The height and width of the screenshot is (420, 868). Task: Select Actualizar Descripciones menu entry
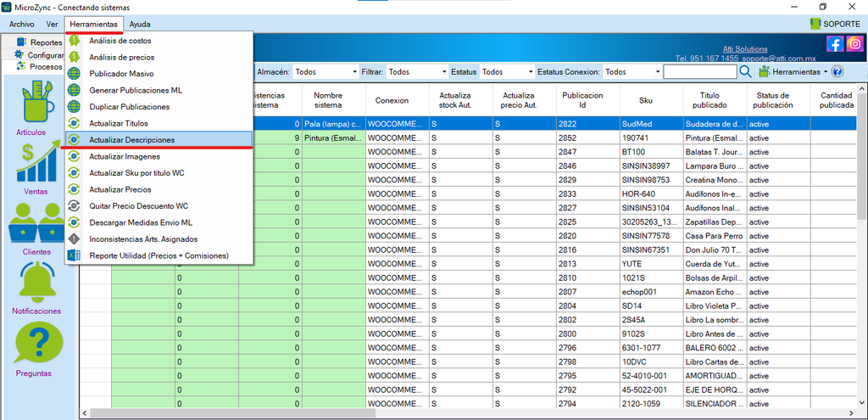(x=159, y=140)
